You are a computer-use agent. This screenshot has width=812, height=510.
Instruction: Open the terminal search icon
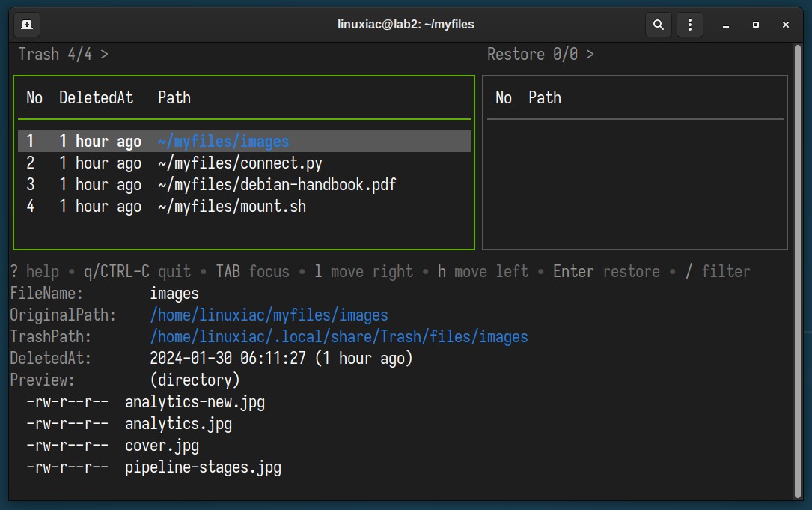pos(658,25)
